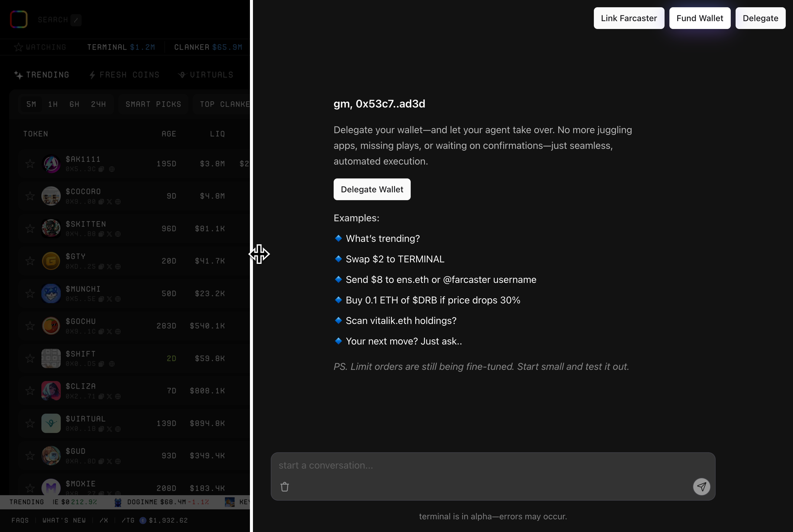Open the FAQS link
The width and height of the screenshot is (793, 532).
point(20,520)
